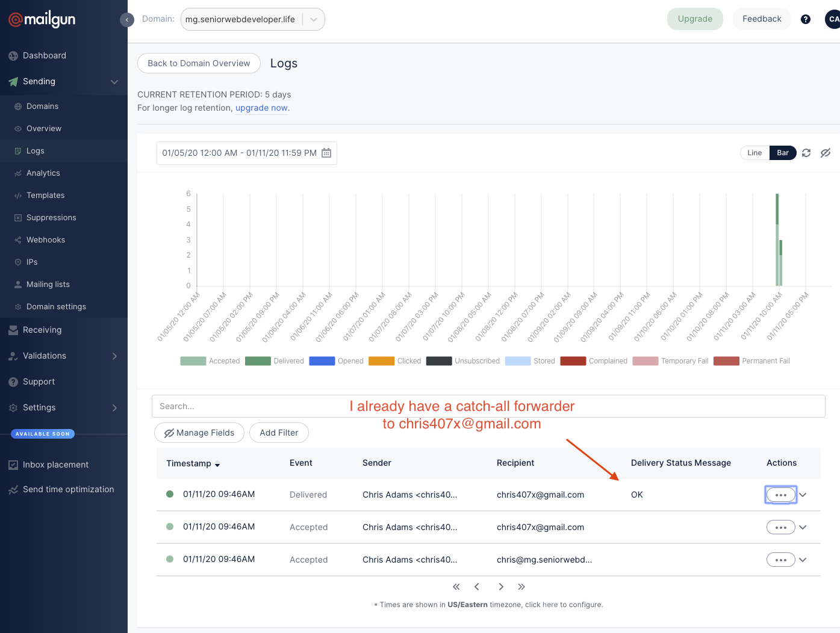Image resolution: width=840 pixels, height=633 pixels.
Task: Toggle the Opened legend series
Action: (x=337, y=361)
